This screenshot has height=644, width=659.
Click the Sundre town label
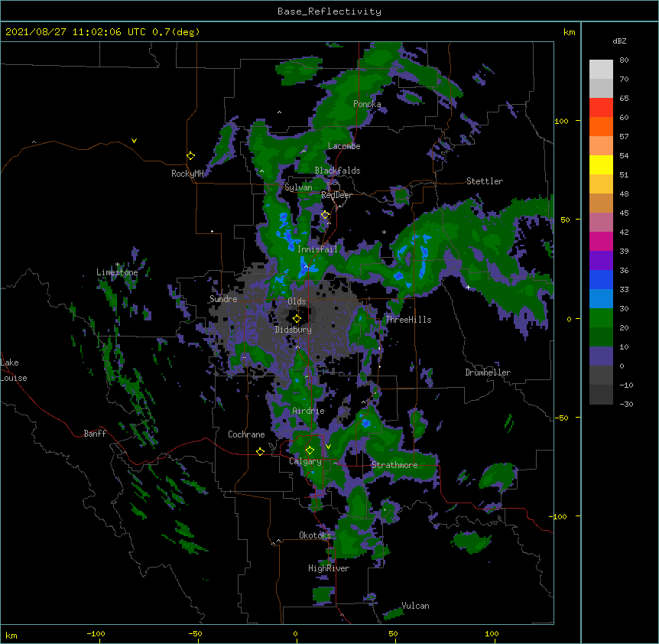pyautogui.click(x=223, y=299)
